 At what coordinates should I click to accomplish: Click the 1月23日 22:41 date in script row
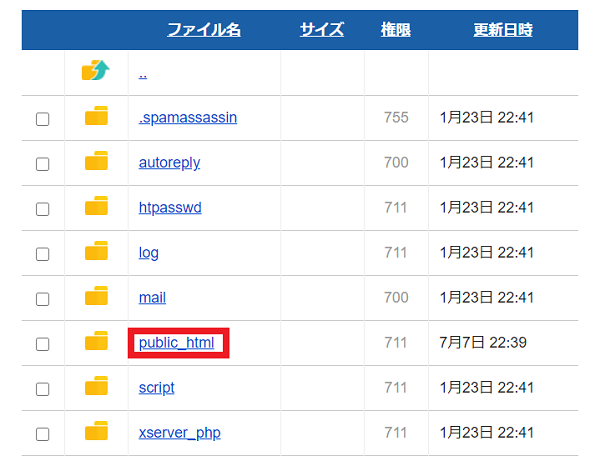click(x=487, y=388)
